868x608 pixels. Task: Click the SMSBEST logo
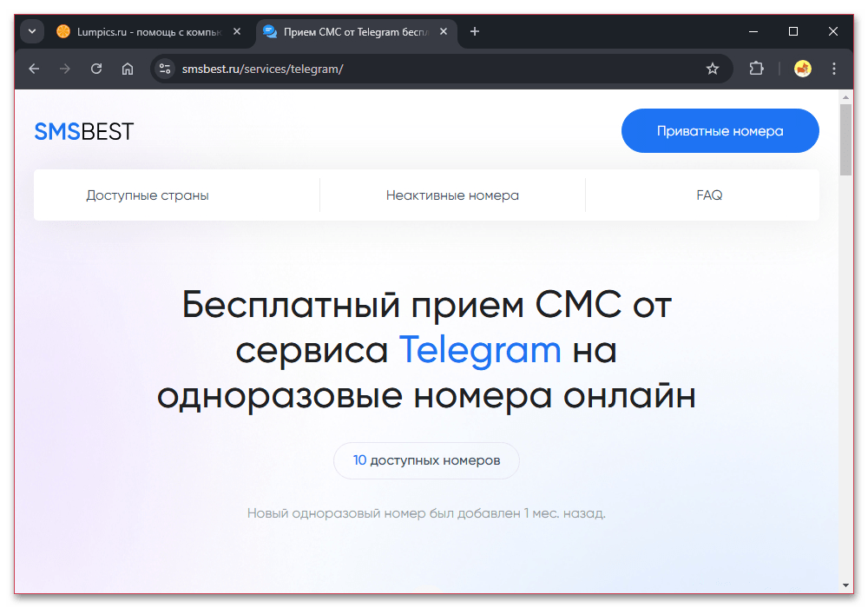click(x=84, y=132)
